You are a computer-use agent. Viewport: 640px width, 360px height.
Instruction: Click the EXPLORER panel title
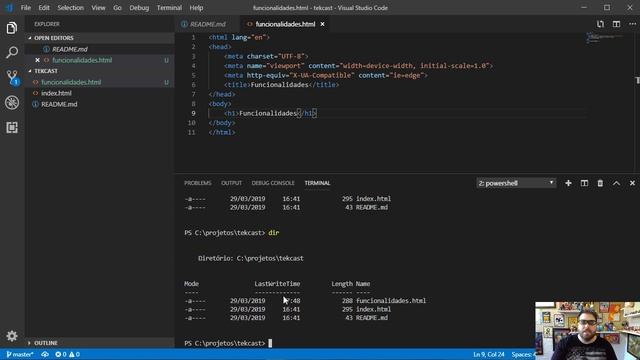(47, 24)
